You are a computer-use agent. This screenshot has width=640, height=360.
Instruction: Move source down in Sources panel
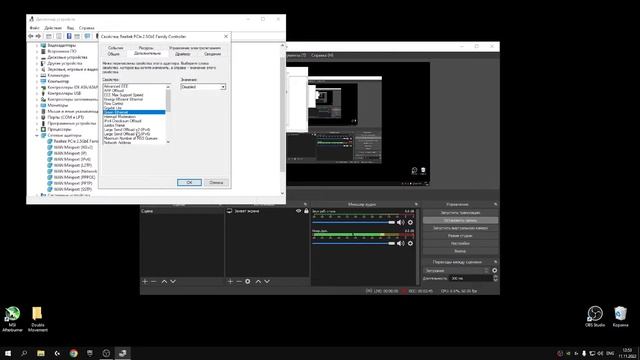[267, 282]
